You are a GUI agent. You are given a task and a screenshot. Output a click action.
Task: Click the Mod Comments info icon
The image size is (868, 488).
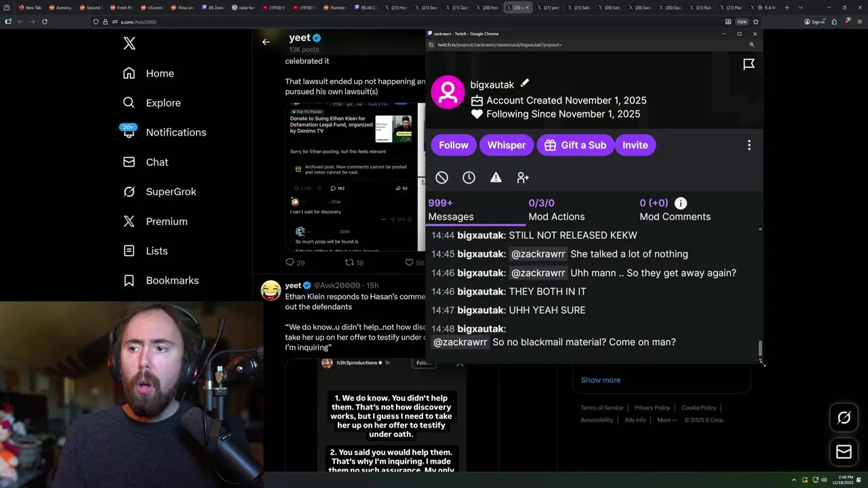click(x=681, y=203)
